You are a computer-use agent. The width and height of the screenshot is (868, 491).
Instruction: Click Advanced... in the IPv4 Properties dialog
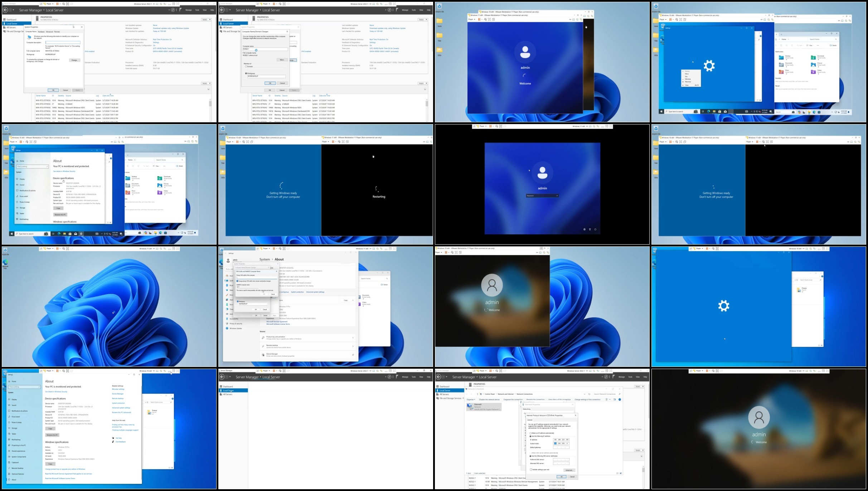pos(569,470)
